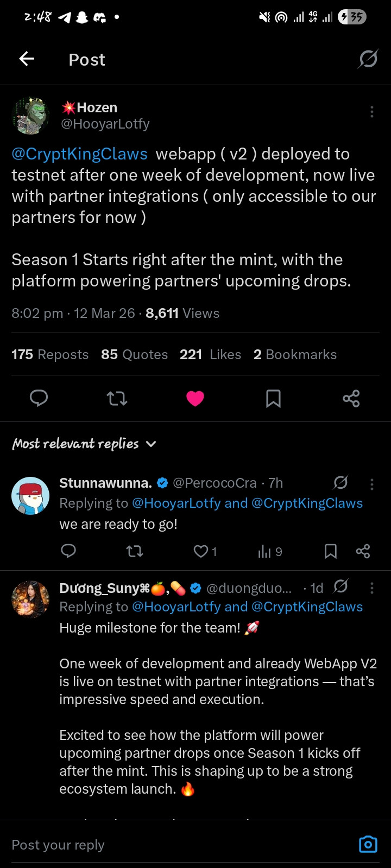This screenshot has height=868, width=391.
Task: Open Hozen's profile avatar
Action: point(30,116)
